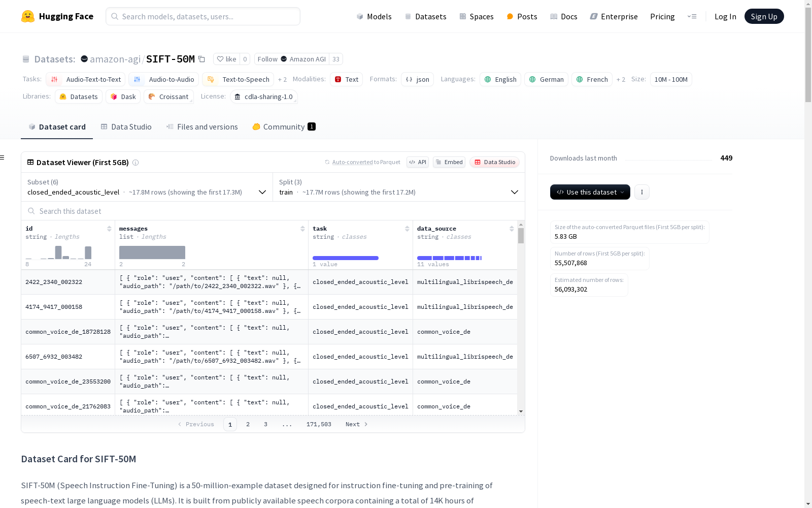Select the Audio-Text-to-Text task tag

tap(85, 79)
